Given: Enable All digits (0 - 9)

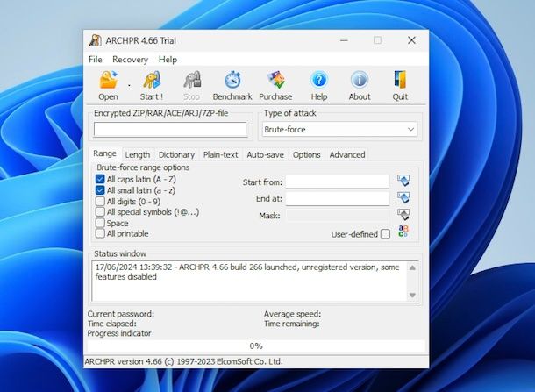Looking at the screenshot, I should point(100,202).
